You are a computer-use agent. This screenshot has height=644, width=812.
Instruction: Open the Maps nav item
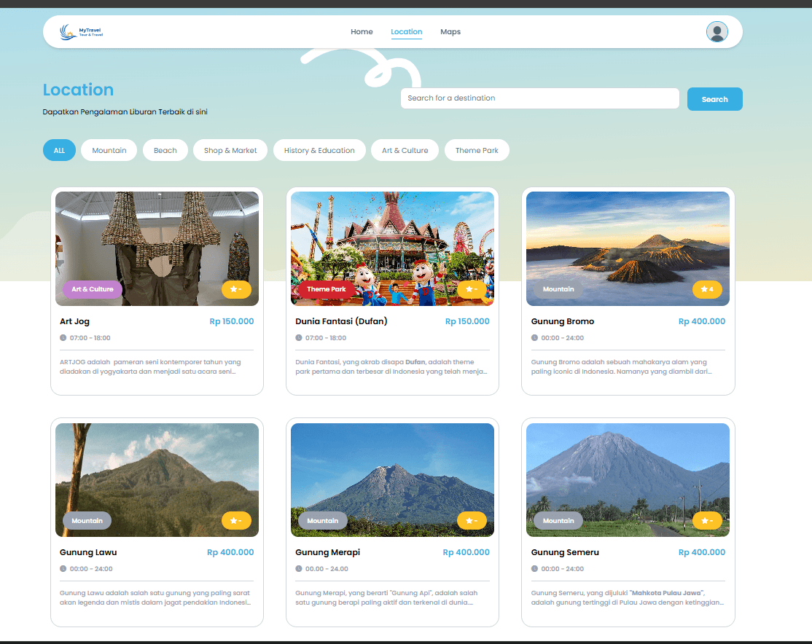click(450, 31)
